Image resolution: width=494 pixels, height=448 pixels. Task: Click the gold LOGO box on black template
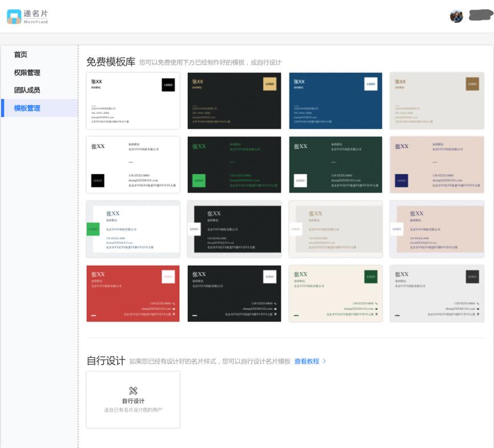(x=270, y=84)
